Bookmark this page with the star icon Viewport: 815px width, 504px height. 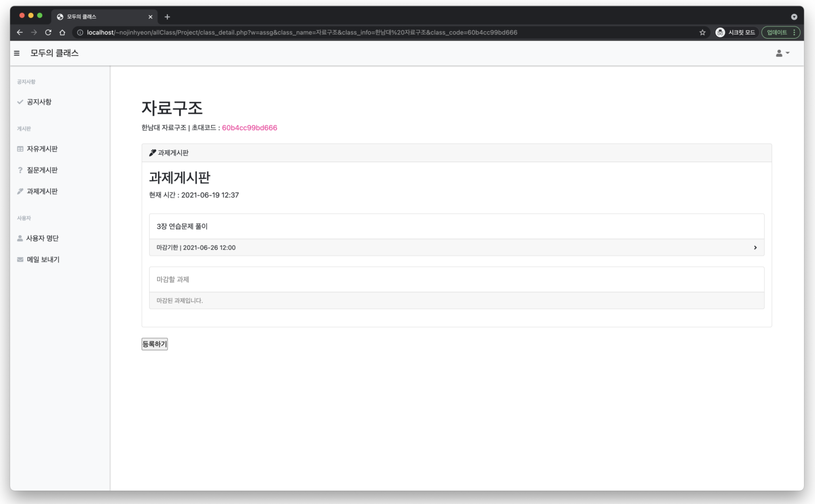coord(702,32)
